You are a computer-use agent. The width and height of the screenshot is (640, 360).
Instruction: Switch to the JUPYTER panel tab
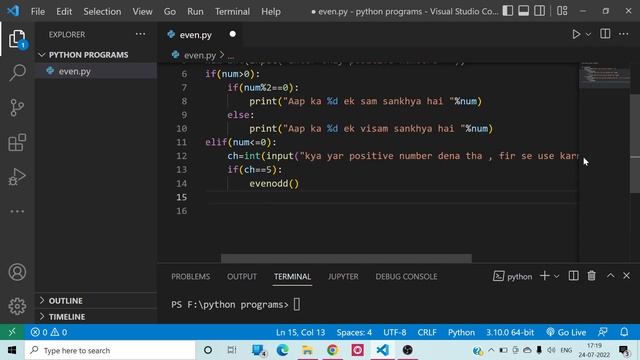click(x=343, y=276)
